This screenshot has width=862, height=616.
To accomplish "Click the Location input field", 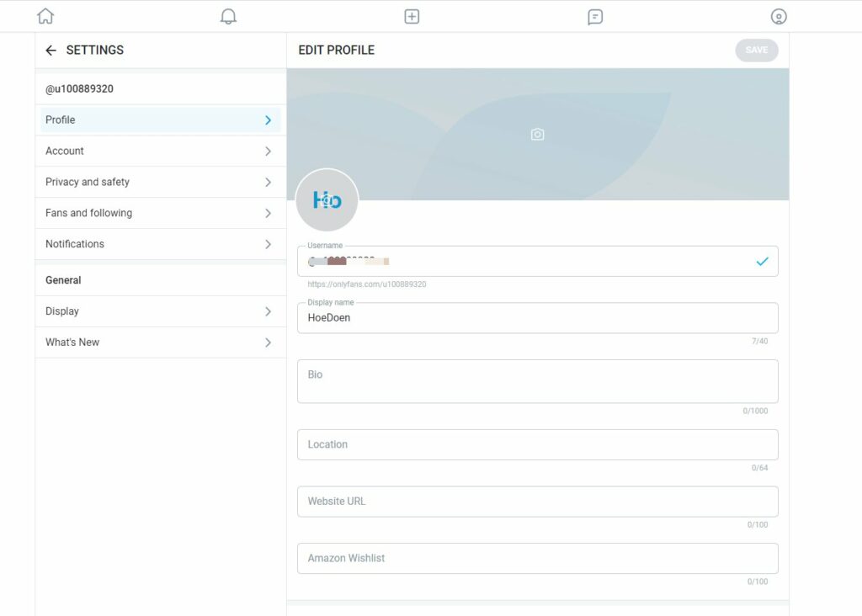I will (x=538, y=444).
